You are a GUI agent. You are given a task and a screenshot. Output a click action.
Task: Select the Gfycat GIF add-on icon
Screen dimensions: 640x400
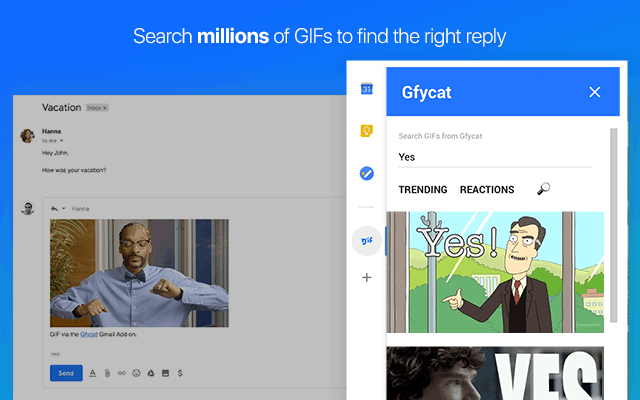coord(366,240)
